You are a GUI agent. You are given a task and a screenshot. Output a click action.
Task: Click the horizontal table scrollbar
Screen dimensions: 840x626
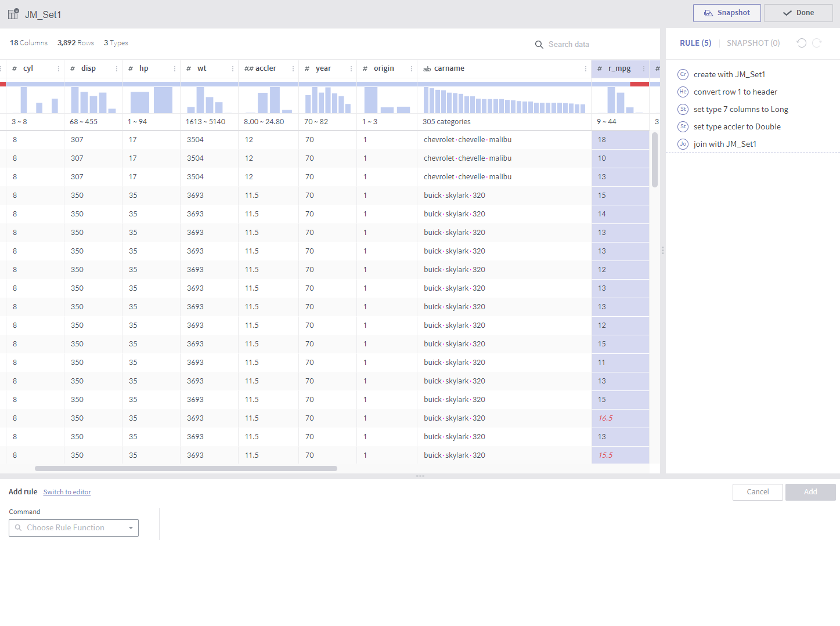coord(186,468)
